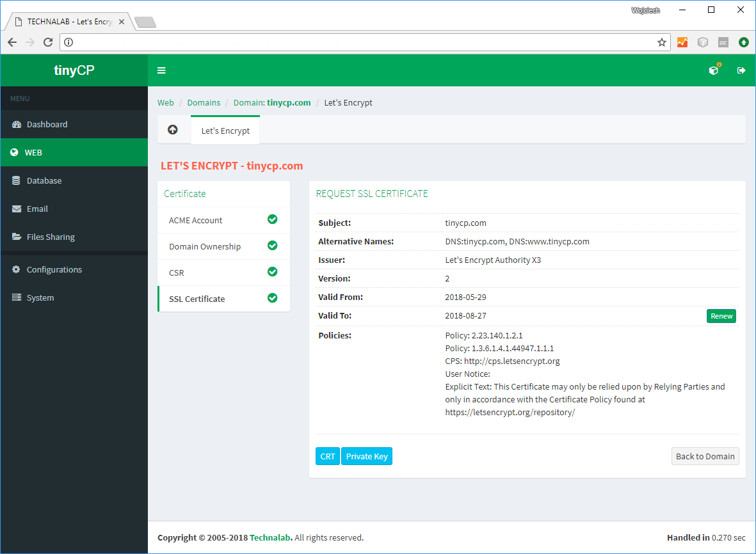Click the gray card extension icon
The height and width of the screenshot is (554, 756).
coord(723,42)
